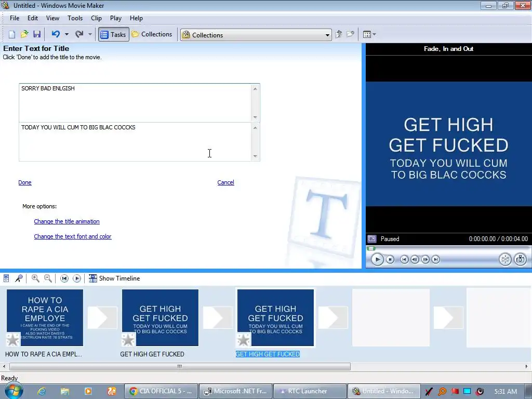Click video effects star on the highlighted clip
The height and width of the screenshot is (399, 532).
[x=244, y=340]
